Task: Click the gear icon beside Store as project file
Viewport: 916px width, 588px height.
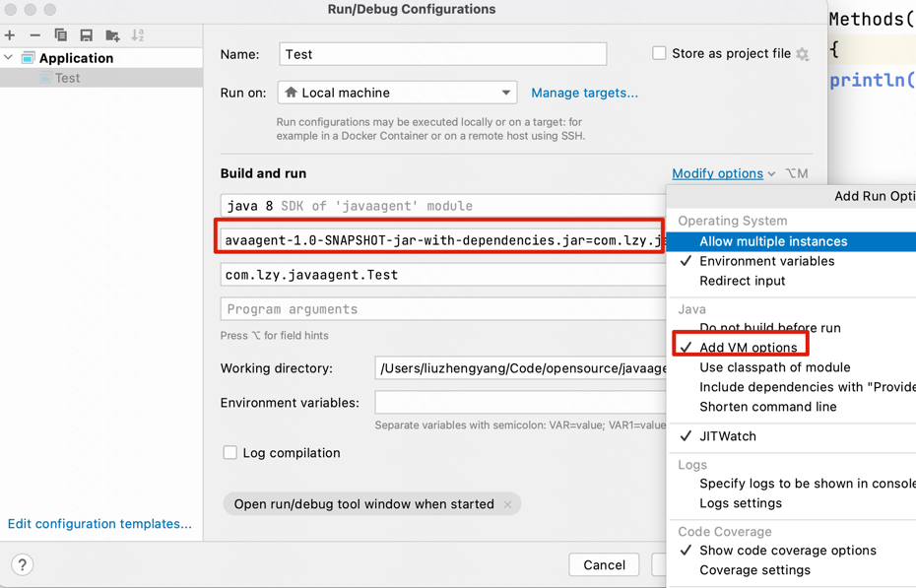Action: point(803,54)
